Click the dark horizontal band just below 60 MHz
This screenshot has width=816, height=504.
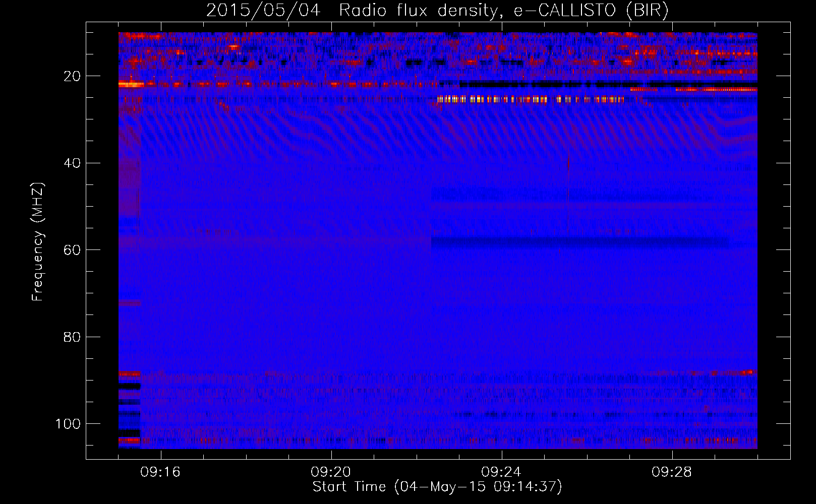580,243
